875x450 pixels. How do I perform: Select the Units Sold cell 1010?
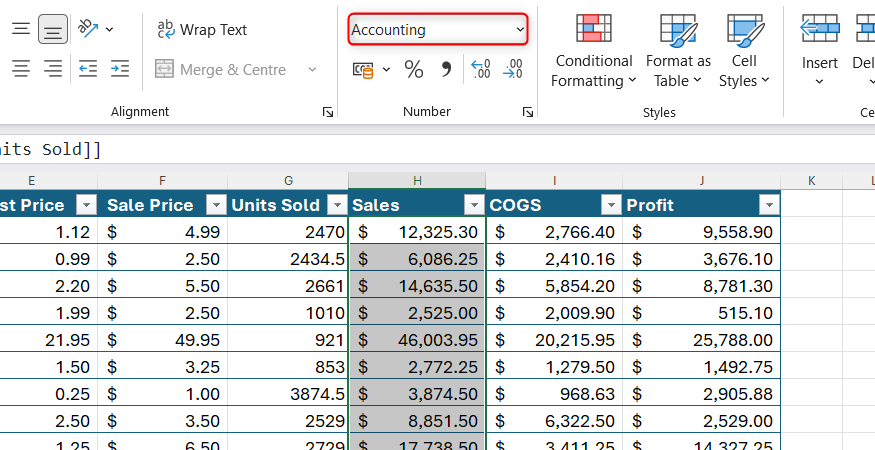tap(288, 313)
